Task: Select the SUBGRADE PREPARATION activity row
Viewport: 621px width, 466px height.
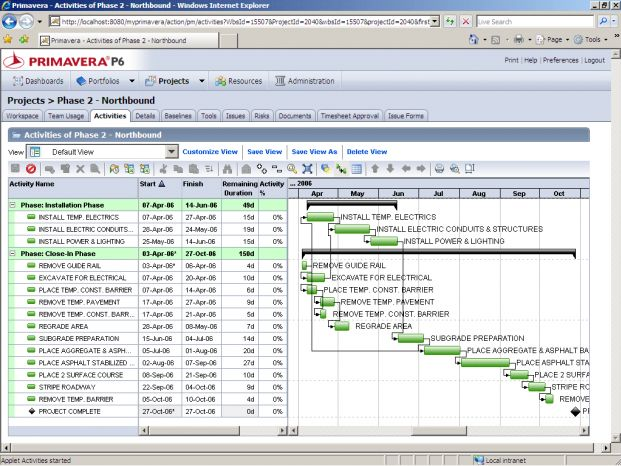Action: [147, 339]
